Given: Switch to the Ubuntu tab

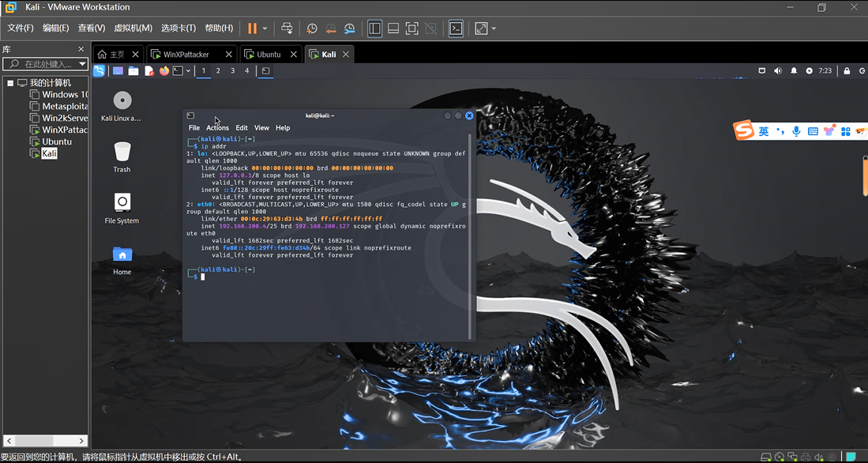Looking at the screenshot, I should click(269, 55).
